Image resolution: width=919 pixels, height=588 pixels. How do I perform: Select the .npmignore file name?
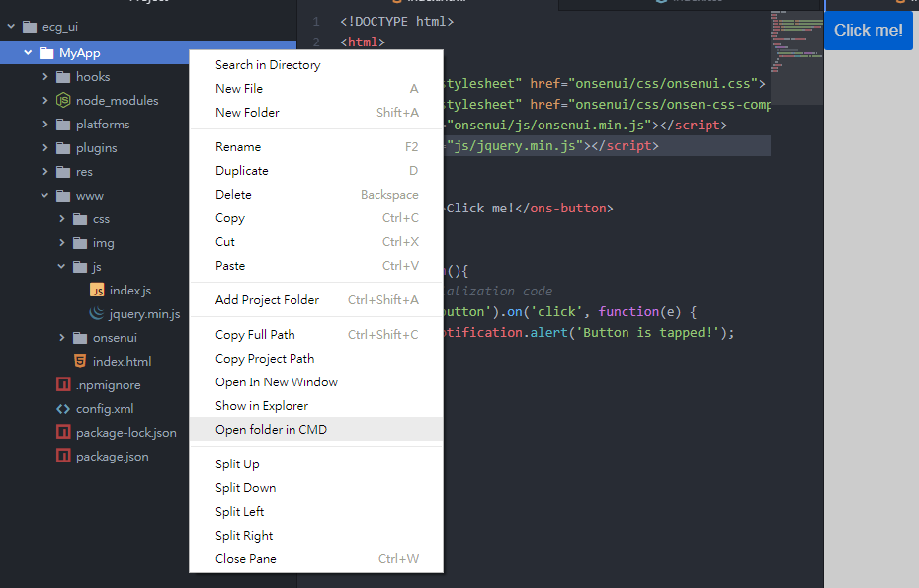[x=109, y=385]
